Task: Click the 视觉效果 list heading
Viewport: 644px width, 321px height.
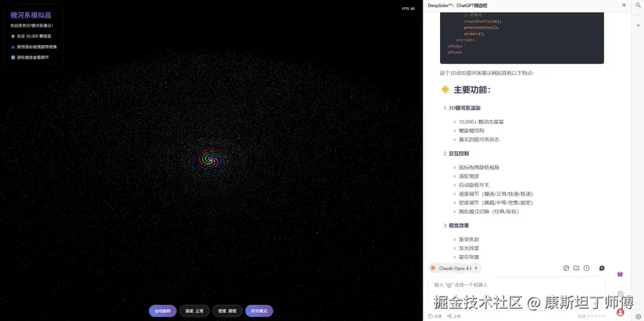Action: click(459, 226)
